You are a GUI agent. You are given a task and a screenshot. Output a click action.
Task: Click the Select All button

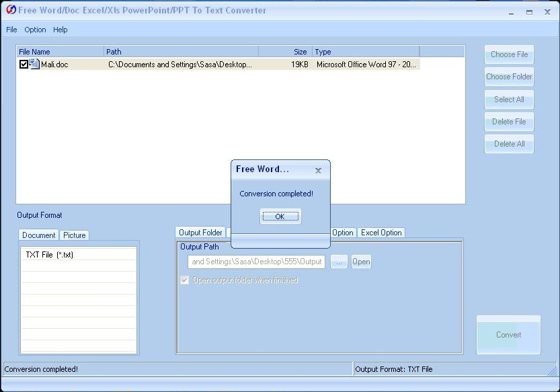click(x=509, y=100)
